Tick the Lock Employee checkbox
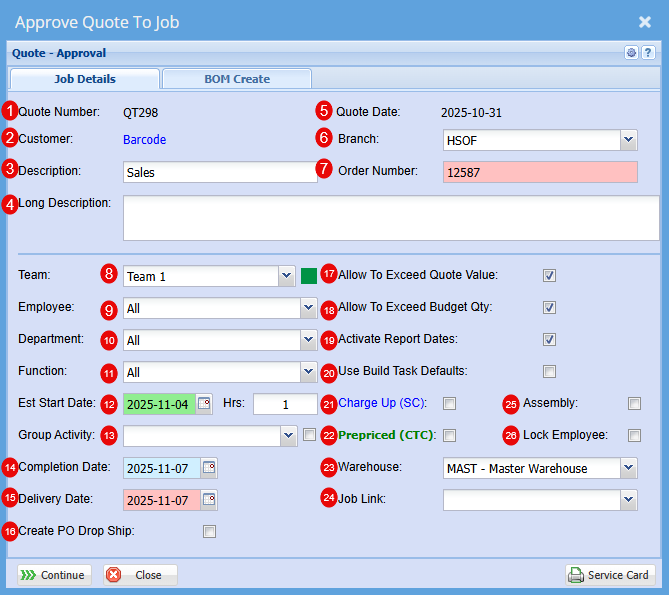The image size is (669, 595). click(x=634, y=435)
